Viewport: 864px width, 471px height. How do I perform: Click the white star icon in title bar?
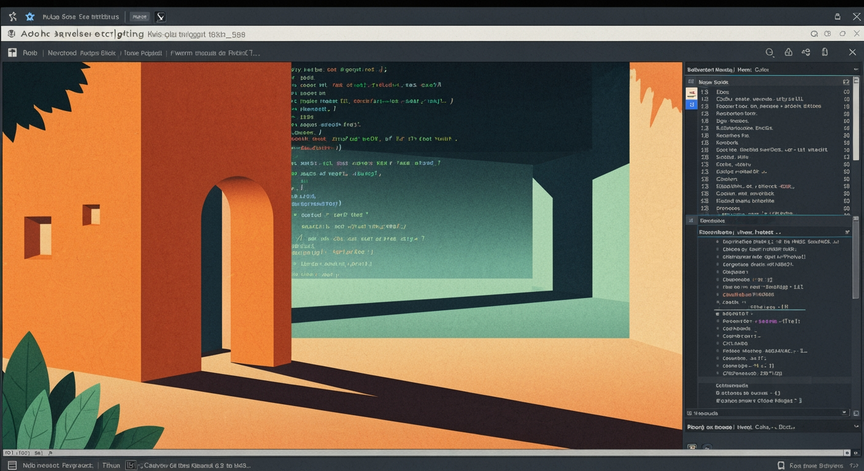click(x=13, y=17)
